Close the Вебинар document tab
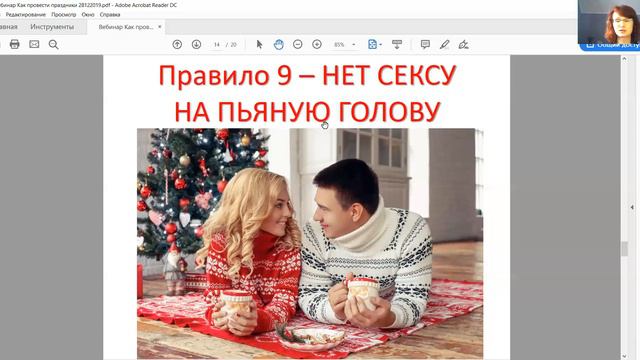The image size is (640, 360). point(160,27)
